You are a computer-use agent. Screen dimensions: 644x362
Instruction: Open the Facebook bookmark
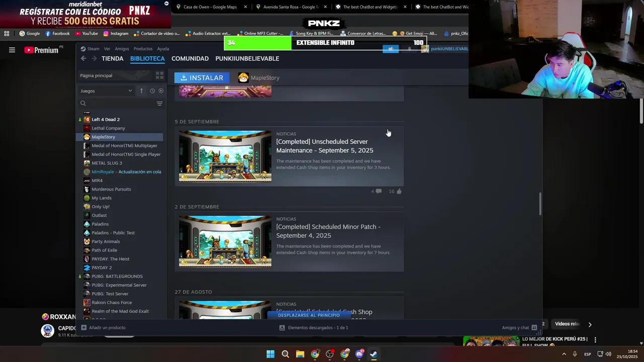click(57, 34)
